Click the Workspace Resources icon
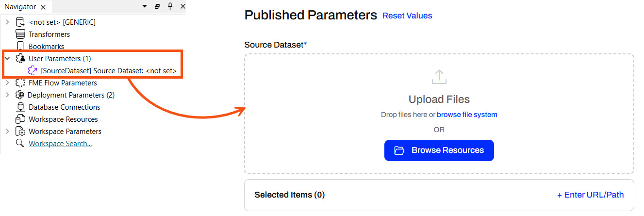This screenshot has width=644, height=216. (20, 119)
